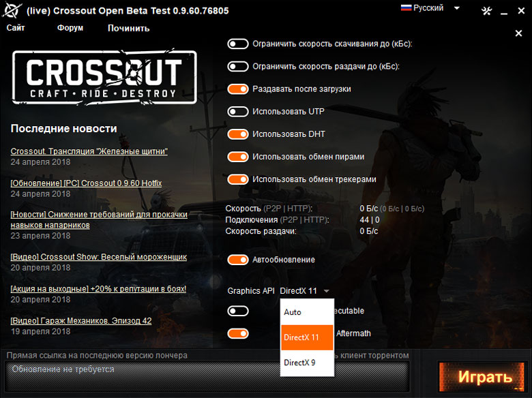Disable Автообновление switch

pos(238,260)
